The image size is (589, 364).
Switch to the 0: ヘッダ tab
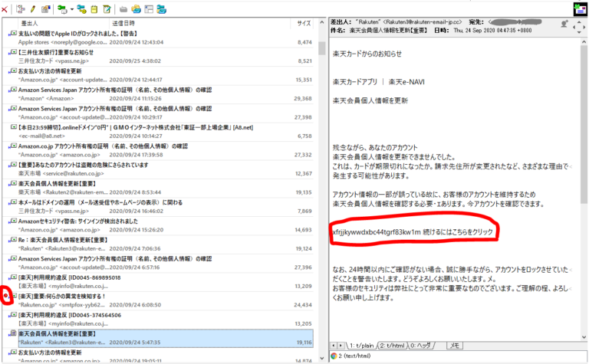[420, 346]
